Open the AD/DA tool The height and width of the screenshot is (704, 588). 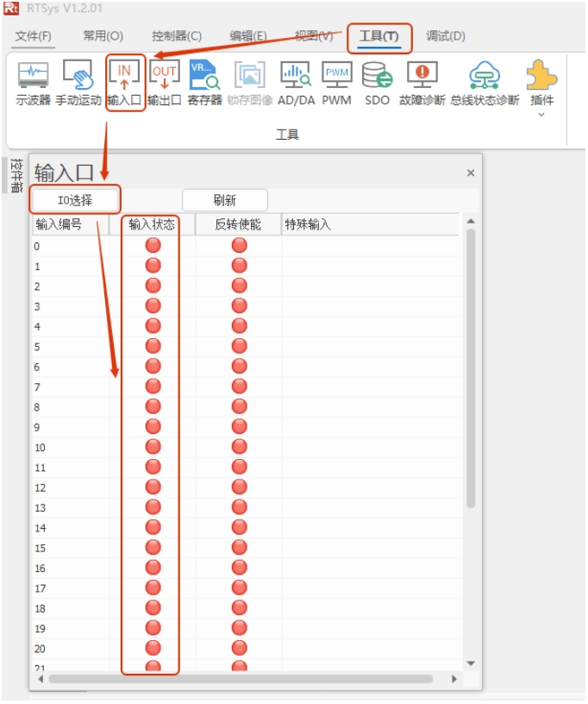(x=296, y=84)
